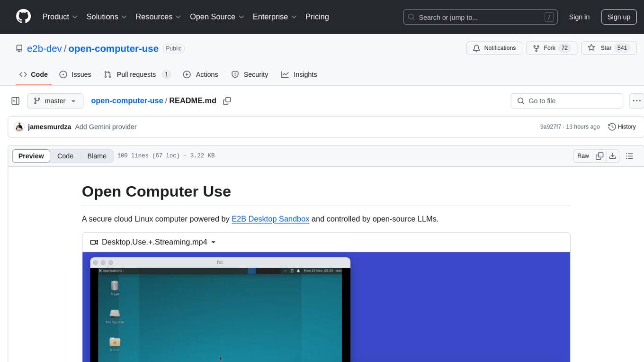Open the E2B Desktop Sandbox link

coord(270,219)
